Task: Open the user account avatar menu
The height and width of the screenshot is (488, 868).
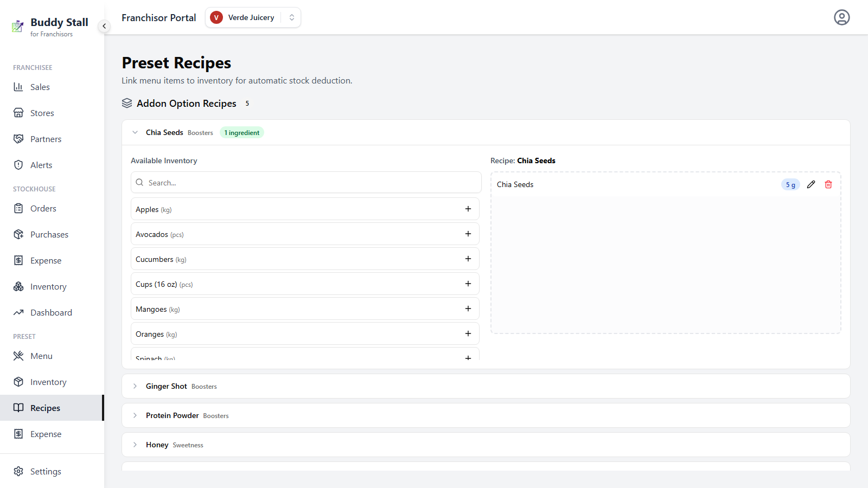Action: (x=841, y=17)
